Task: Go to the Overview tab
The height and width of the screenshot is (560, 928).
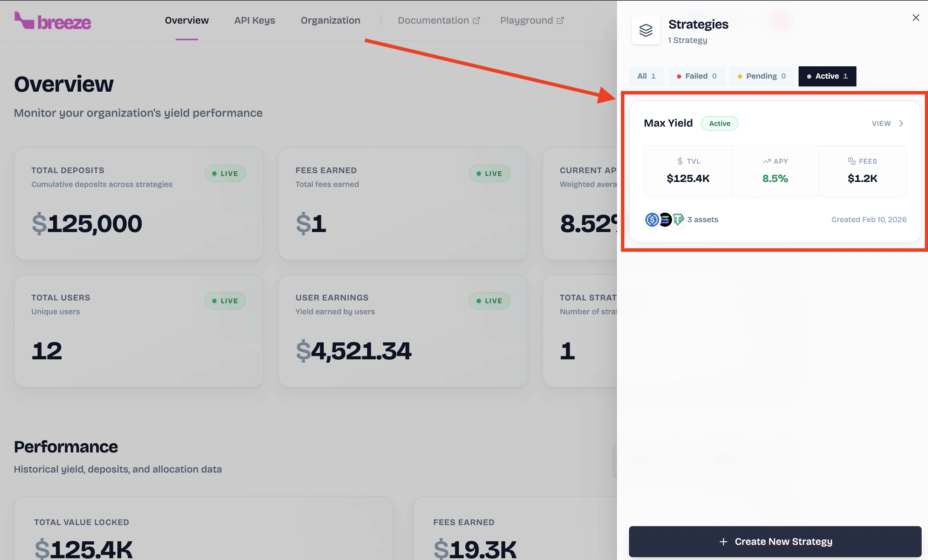Action: point(187,20)
